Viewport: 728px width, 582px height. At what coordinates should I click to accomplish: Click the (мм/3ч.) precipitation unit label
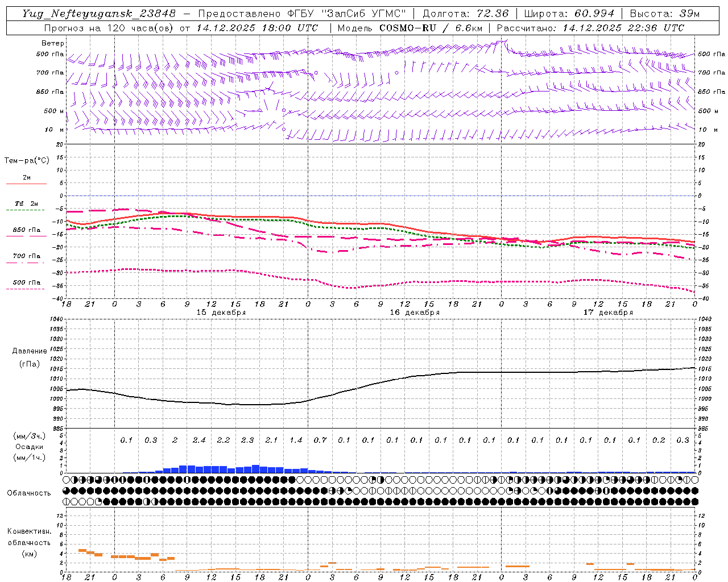point(30,436)
